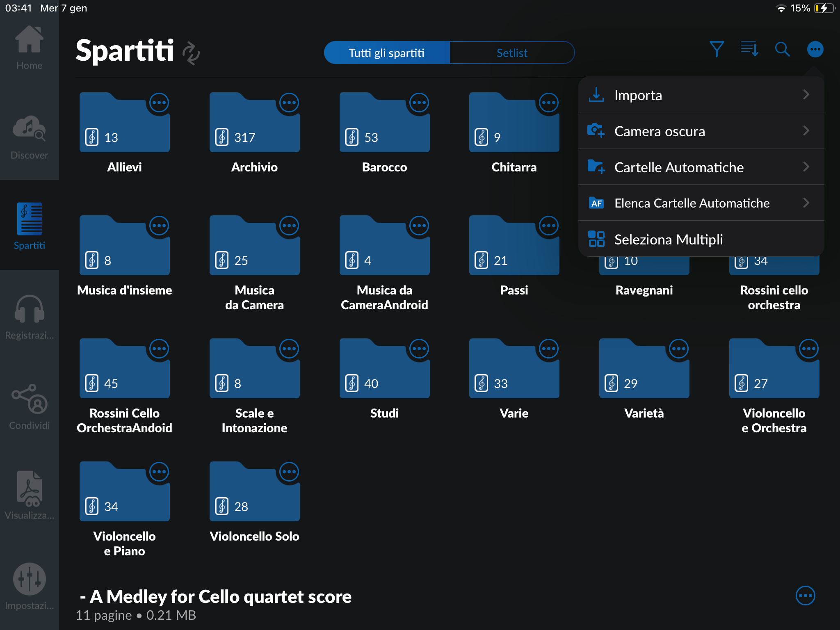The height and width of the screenshot is (630, 840).
Task: Expand Importa submenu chevron
Action: coord(806,95)
